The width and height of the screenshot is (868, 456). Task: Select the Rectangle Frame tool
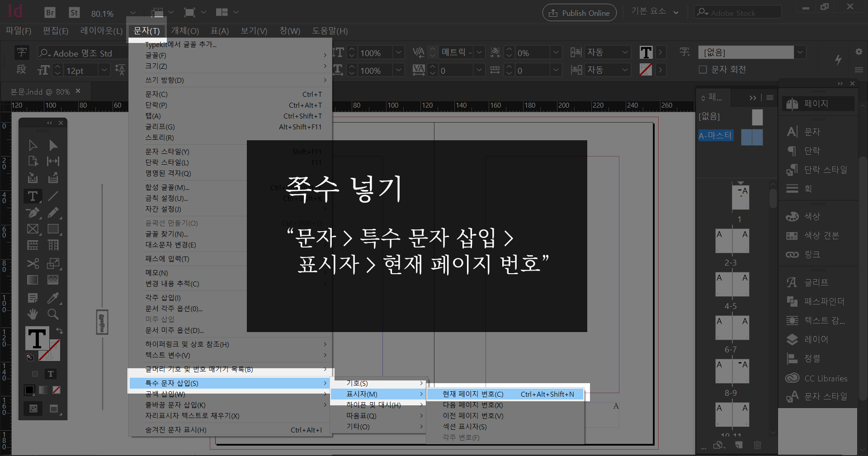(33, 229)
